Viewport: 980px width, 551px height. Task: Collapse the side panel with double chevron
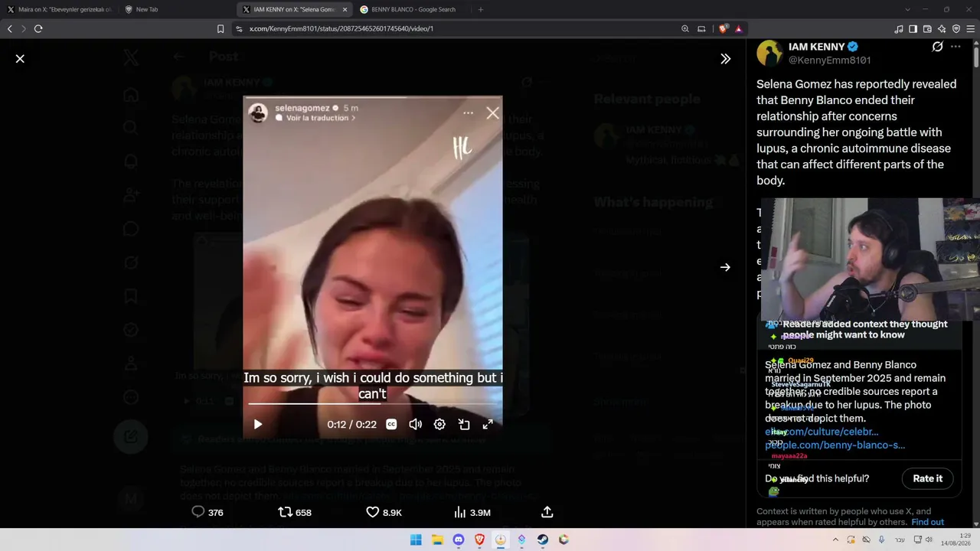click(726, 59)
